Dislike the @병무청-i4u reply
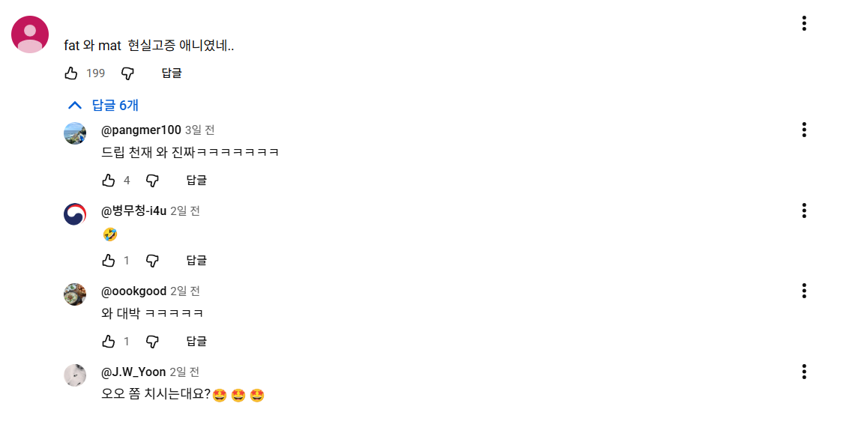The width and height of the screenshot is (868, 445). point(152,261)
